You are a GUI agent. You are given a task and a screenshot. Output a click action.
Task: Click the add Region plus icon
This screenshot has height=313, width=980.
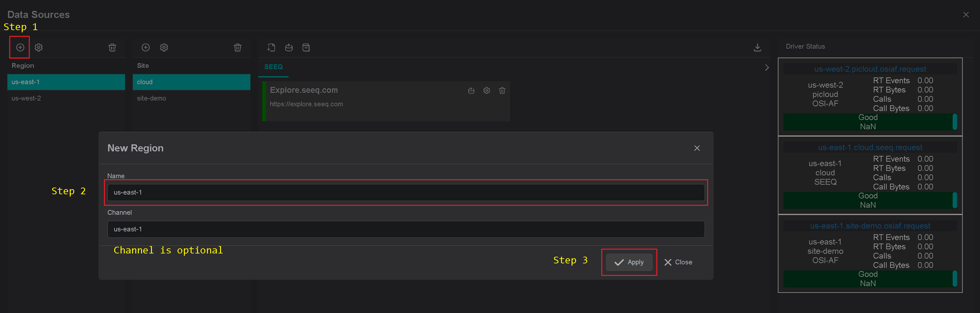point(20,47)
